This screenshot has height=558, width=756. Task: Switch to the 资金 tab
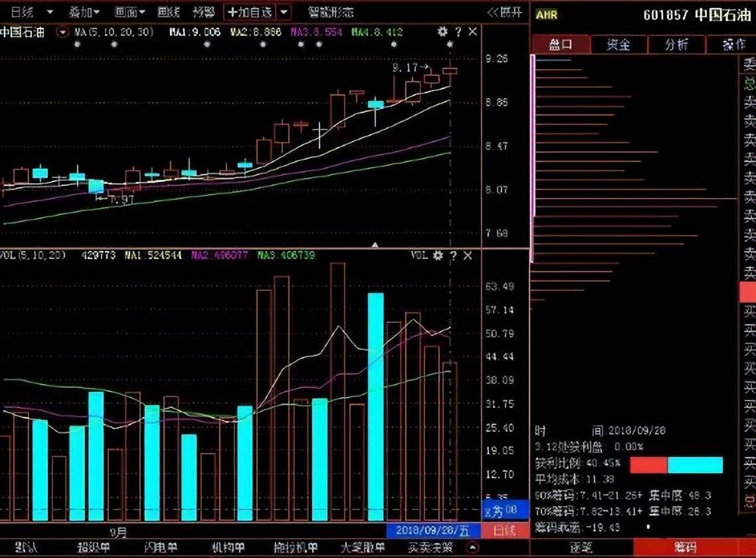coord(618,45)
